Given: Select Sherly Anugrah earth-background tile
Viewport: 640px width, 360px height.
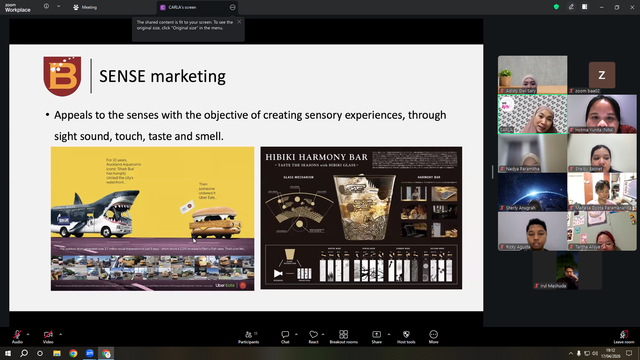Looking at the screenshot, I should tap(532, 192).
